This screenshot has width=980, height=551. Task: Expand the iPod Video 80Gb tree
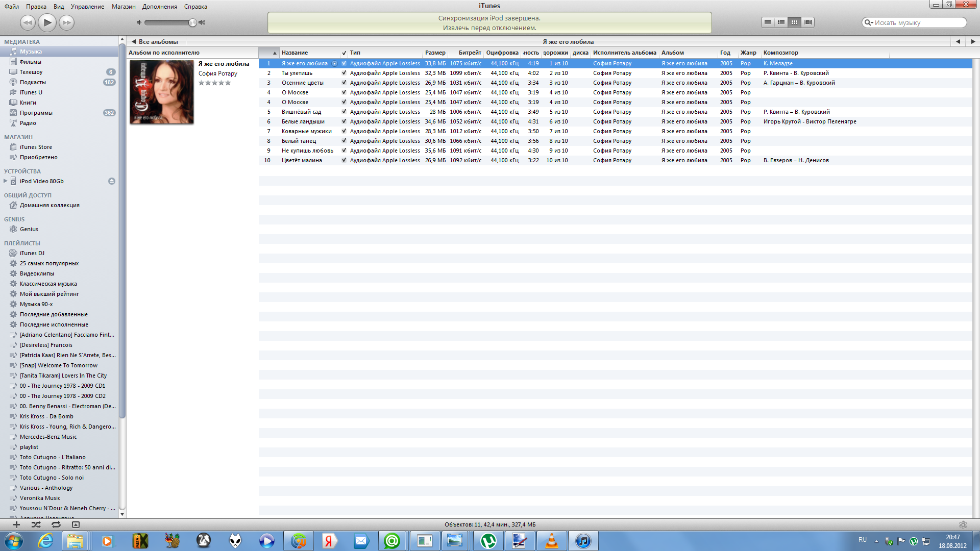(x=6, y=181)
